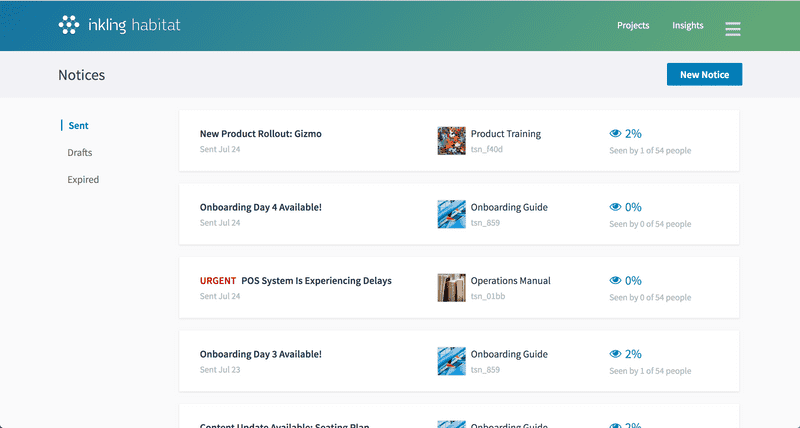Open Onboarding Guide thumbnail in Day 4 row
The image size is (800, 428).
coord(452,214)
